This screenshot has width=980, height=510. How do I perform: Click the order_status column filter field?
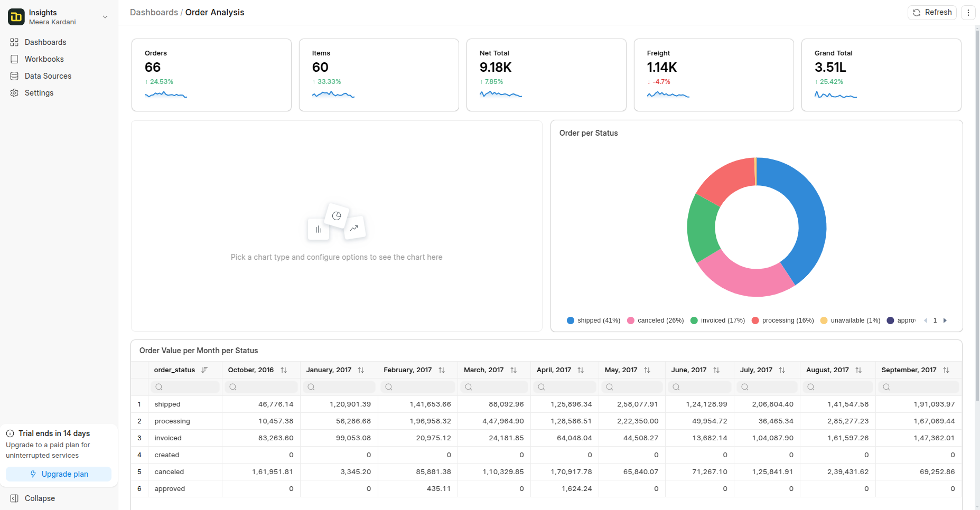(185, 387)
